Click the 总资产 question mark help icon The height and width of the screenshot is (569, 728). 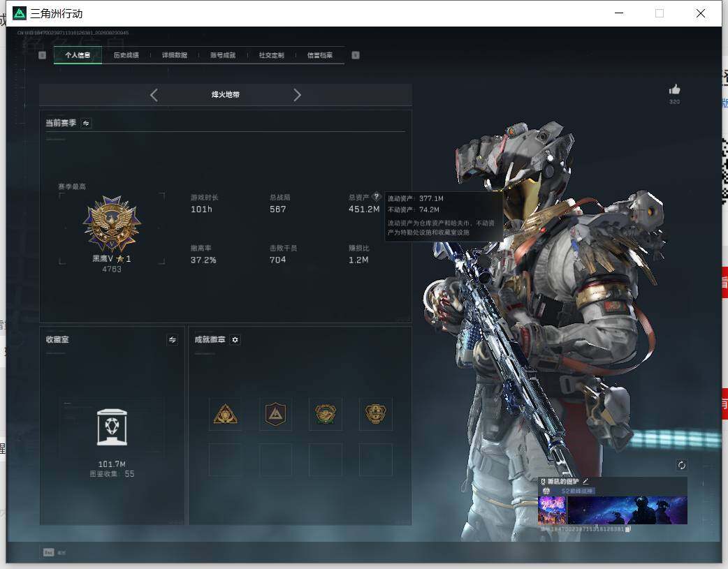click(377, 196)
